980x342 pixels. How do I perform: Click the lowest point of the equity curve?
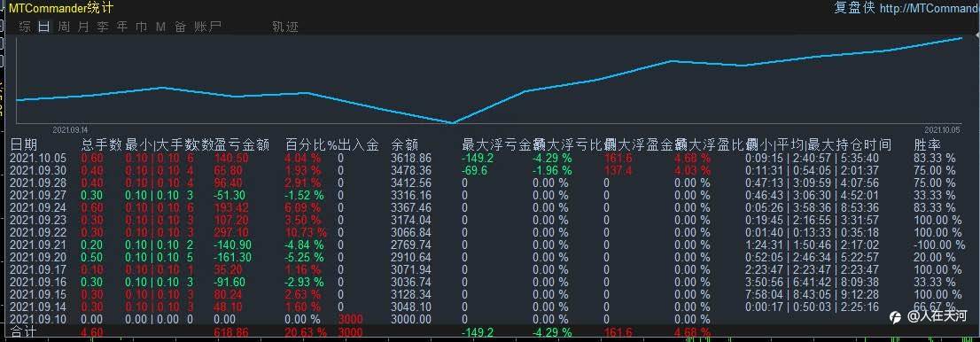(452, 122)
